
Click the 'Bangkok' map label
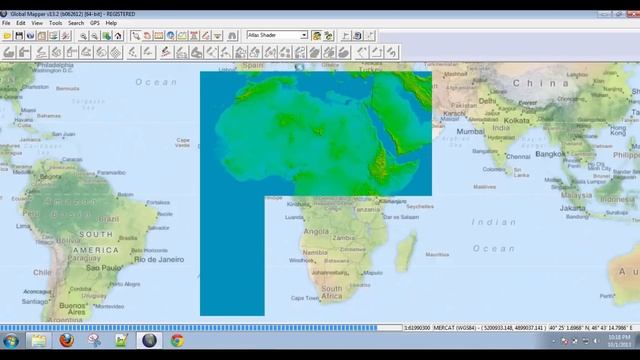tap(551, 154)
